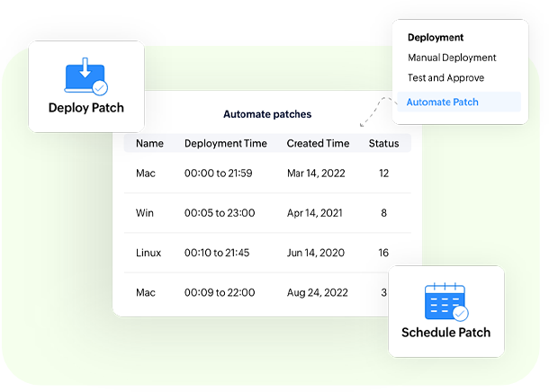Choose Test and Approve menu entry
Screen dimensions: 549x392
[x=445, y=78]
